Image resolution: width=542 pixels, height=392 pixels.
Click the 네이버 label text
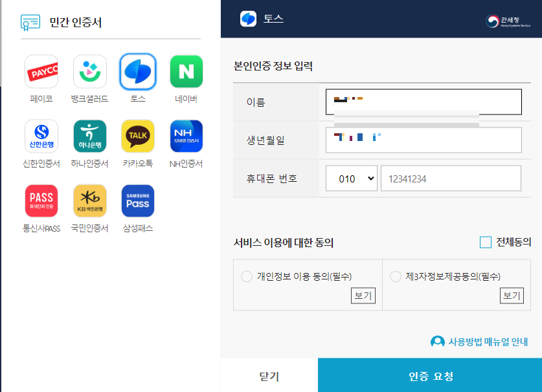click(x=186, y=99)
